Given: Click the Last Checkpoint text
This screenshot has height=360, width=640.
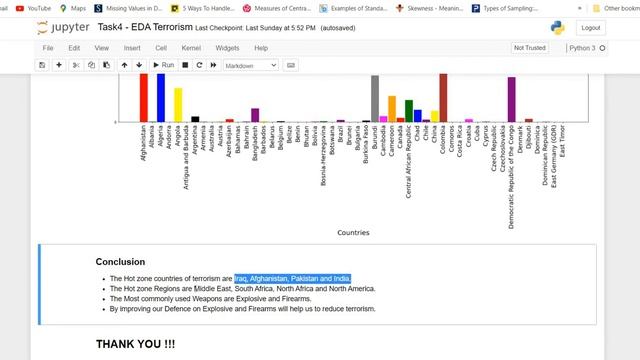Looking at the screenshot, I should point(255,28).
